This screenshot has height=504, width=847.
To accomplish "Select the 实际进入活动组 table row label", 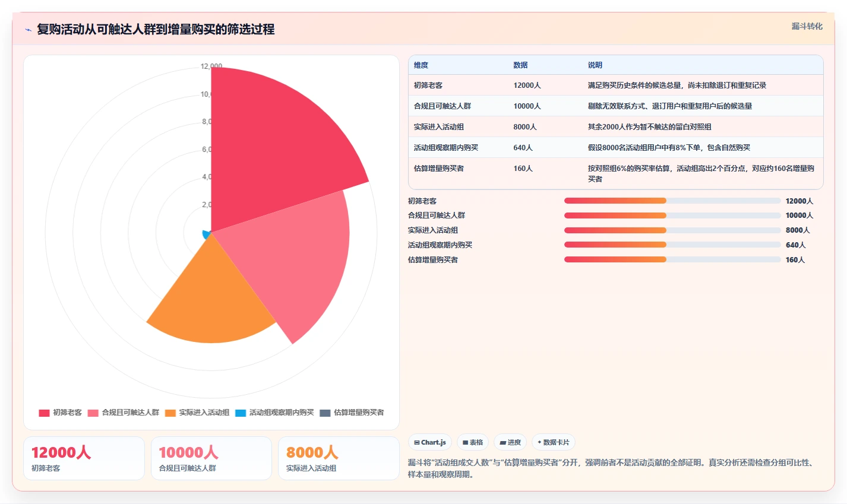I will click(x=439, y=127).
